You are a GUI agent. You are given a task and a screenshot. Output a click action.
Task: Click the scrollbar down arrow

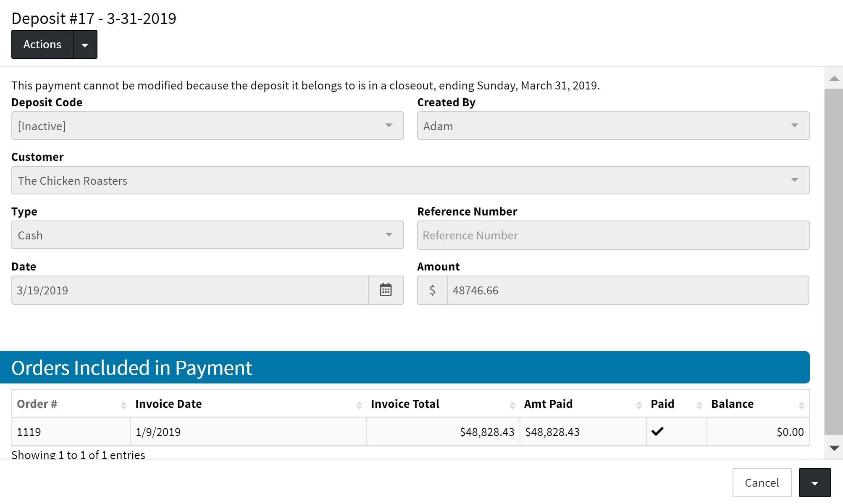[x=834, y=448]
